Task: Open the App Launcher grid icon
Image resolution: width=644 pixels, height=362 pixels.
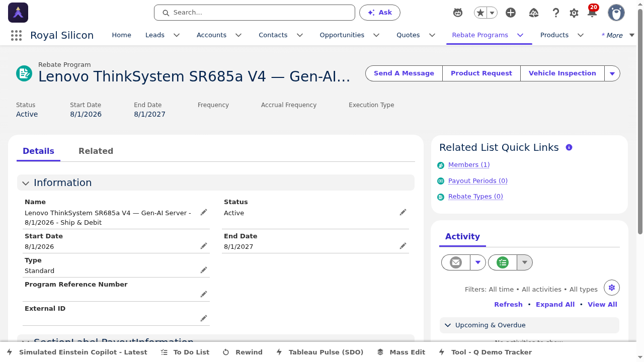Action: pyautogui.click(x=16, y=35)
